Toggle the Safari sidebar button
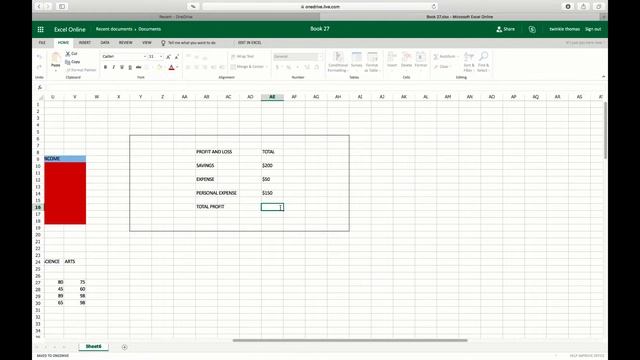640x360 pixels. (62, 7)
